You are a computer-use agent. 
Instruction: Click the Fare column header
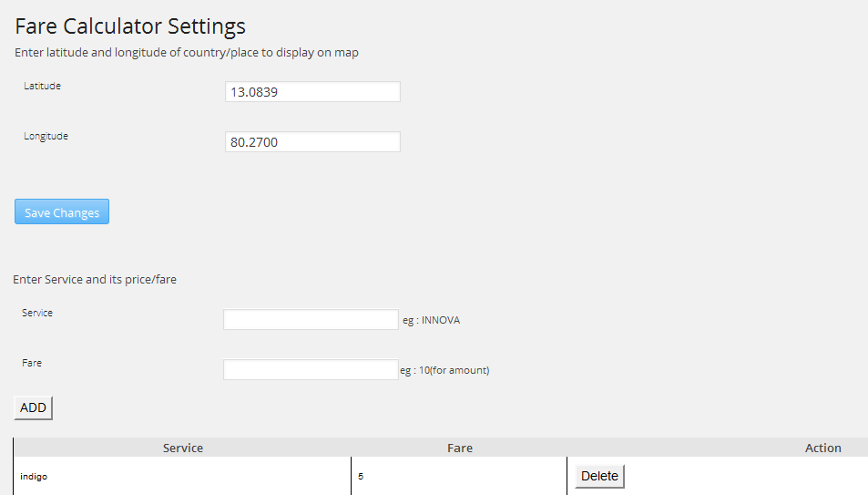click(459, 448)
